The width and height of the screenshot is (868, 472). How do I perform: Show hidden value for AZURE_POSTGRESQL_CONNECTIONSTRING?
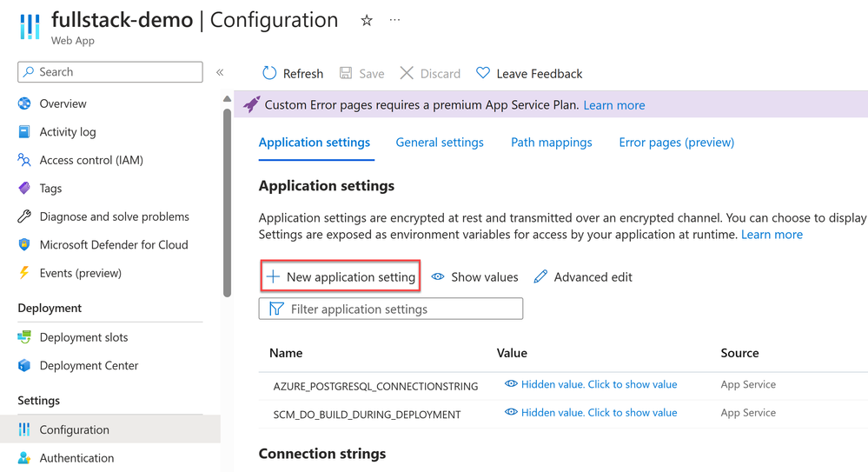[591, 384]
